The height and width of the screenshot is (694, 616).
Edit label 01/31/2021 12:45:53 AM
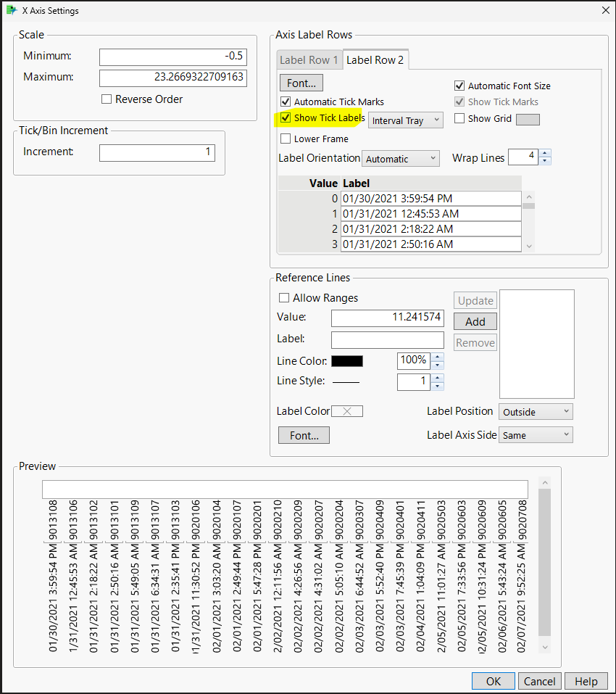pyautogui.click(x=430, y=214)
